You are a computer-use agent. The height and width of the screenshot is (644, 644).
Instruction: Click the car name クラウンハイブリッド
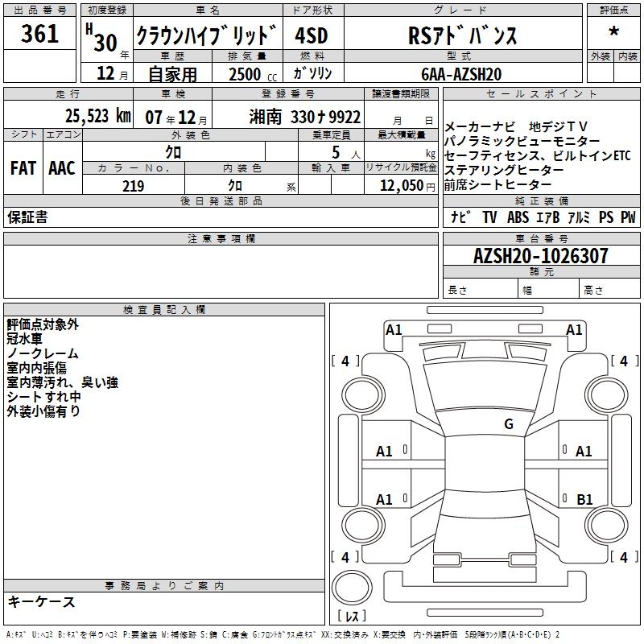click(207, 35)
